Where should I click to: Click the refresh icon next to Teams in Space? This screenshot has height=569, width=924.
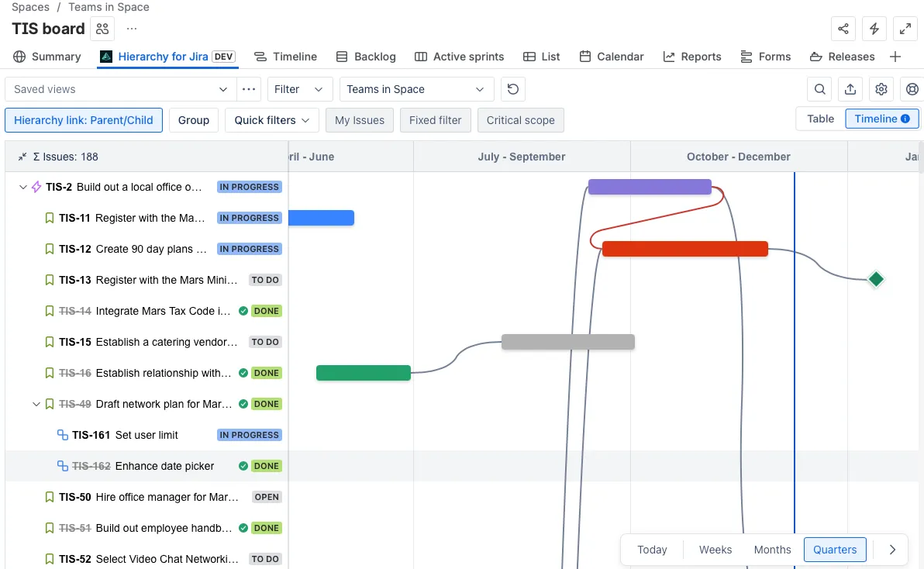coord(512,89)
